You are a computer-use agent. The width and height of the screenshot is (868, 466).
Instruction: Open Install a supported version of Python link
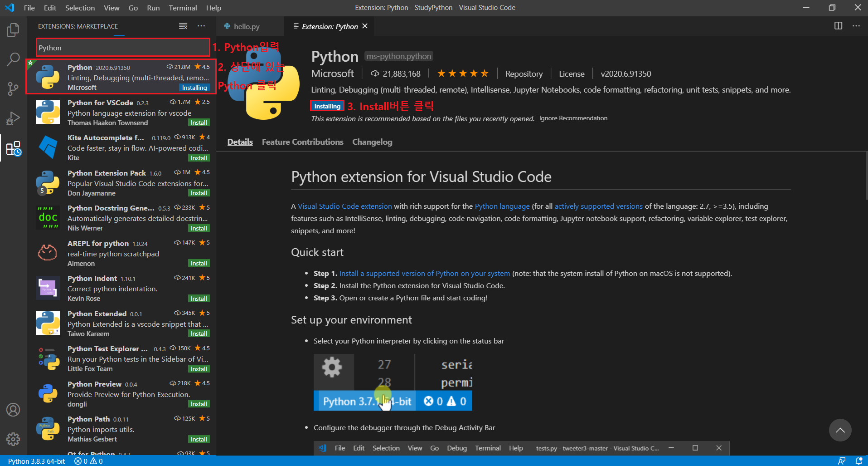(425, 273)
